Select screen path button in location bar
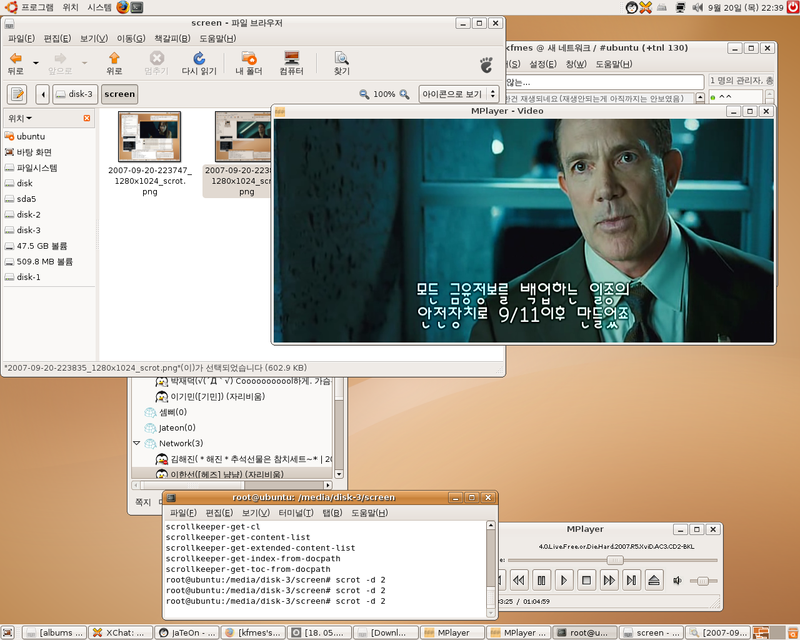 coord(119,94)
